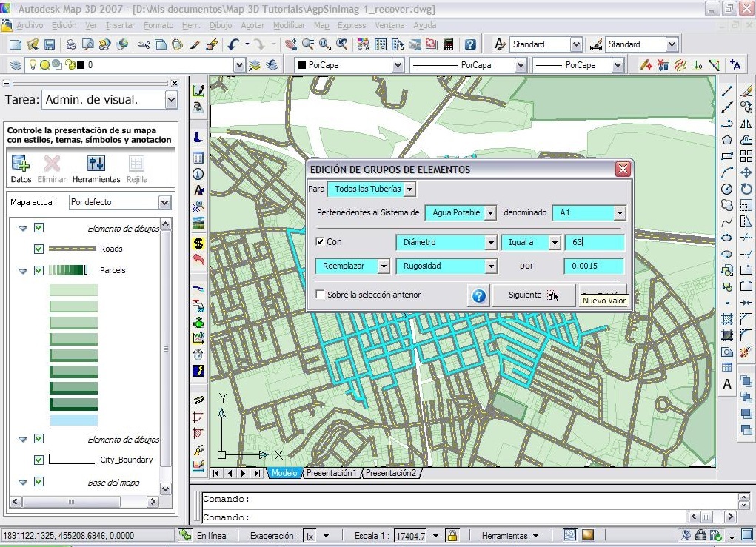Viewport: 756px width, 547px height.
Task: Toggle Roads layer visibility checkbox
Action: pos(39,249)
